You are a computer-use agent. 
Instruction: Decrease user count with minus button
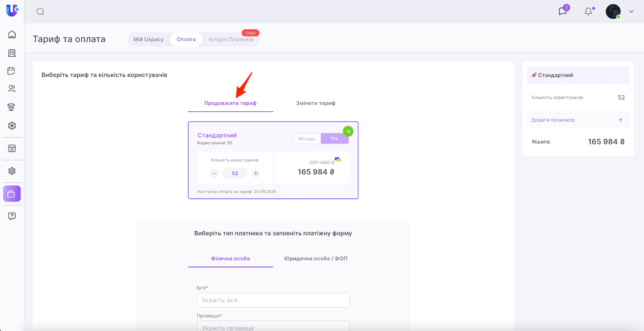click(x=214, y=173)
